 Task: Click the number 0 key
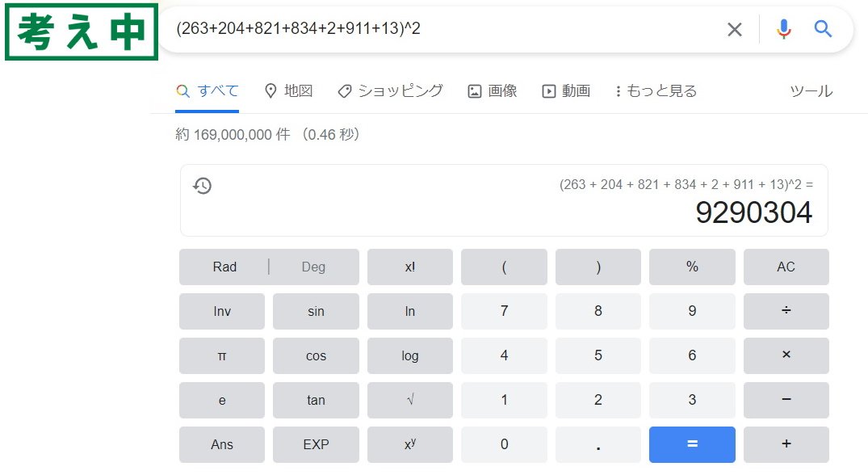pos(504,444)
